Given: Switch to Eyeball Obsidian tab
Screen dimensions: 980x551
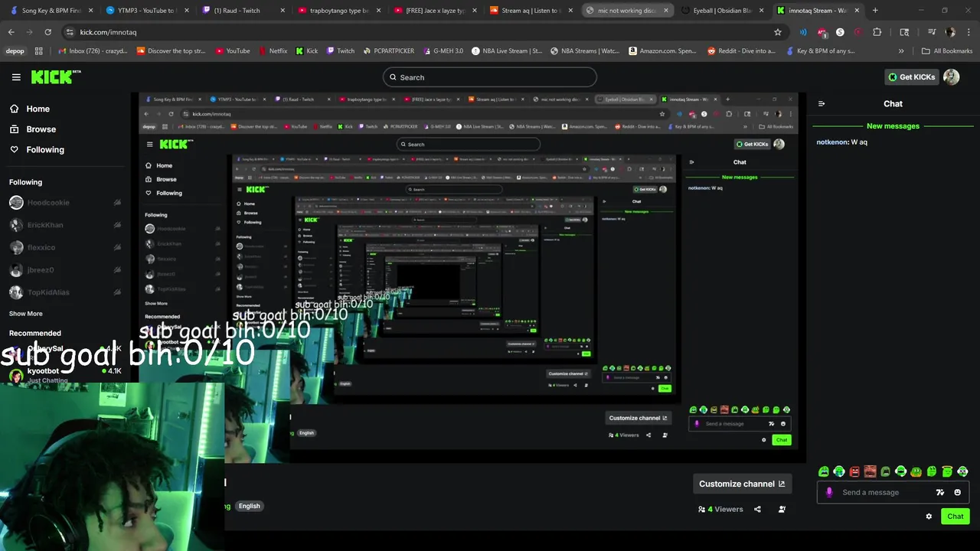Looking at the screenshot, I should point(722,11).
